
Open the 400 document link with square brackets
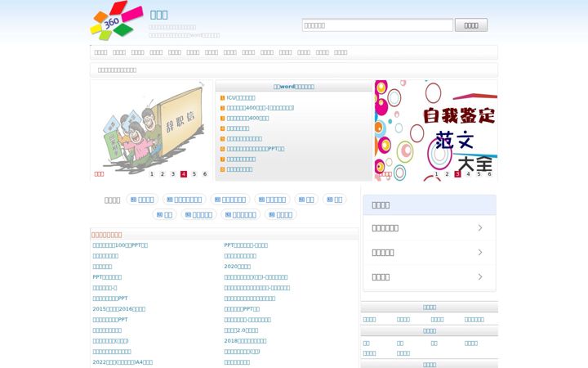pos(261,108)
